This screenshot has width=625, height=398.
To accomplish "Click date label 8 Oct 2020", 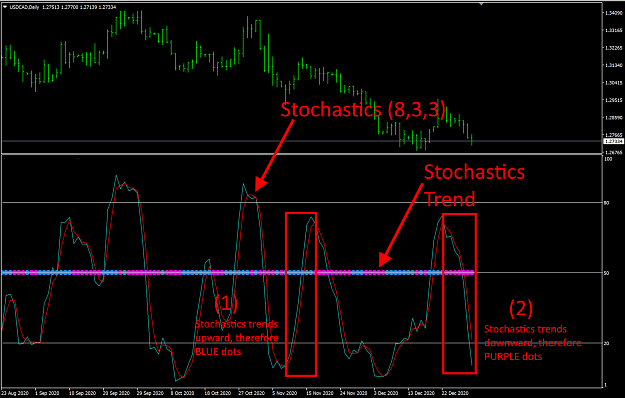I will pos(184,393).
